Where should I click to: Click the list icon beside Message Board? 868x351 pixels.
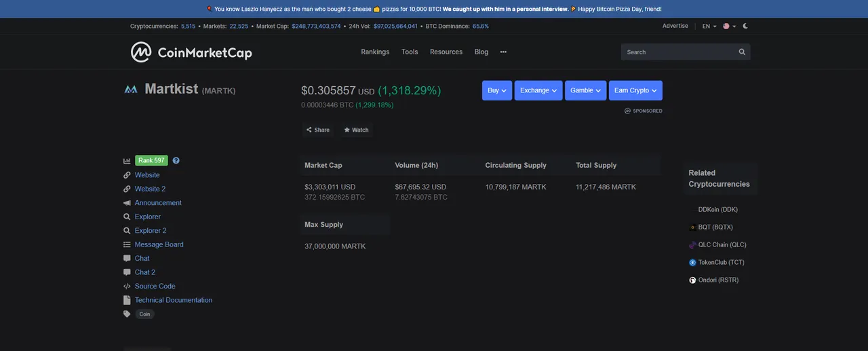coord(127,244)
